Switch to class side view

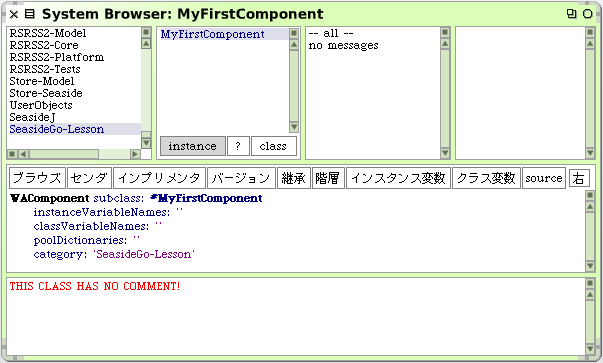(273, 146)
